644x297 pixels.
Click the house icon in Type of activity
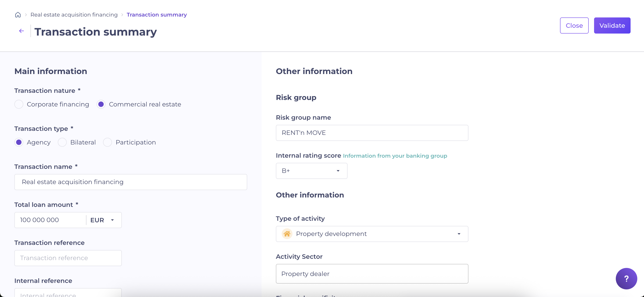click(287, 234)
